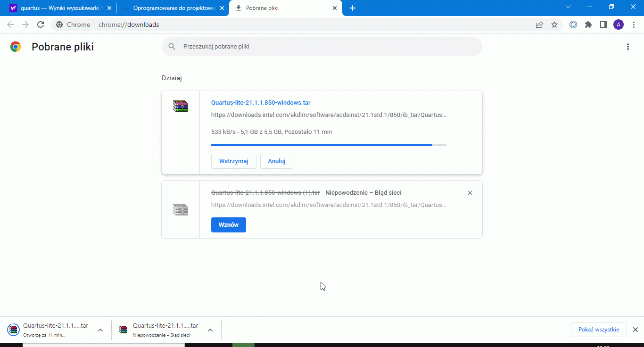This screenshot has width=644, height=347.
Task: Open the three-dot menu on downloads page
Action: click(x=627, y=47)
